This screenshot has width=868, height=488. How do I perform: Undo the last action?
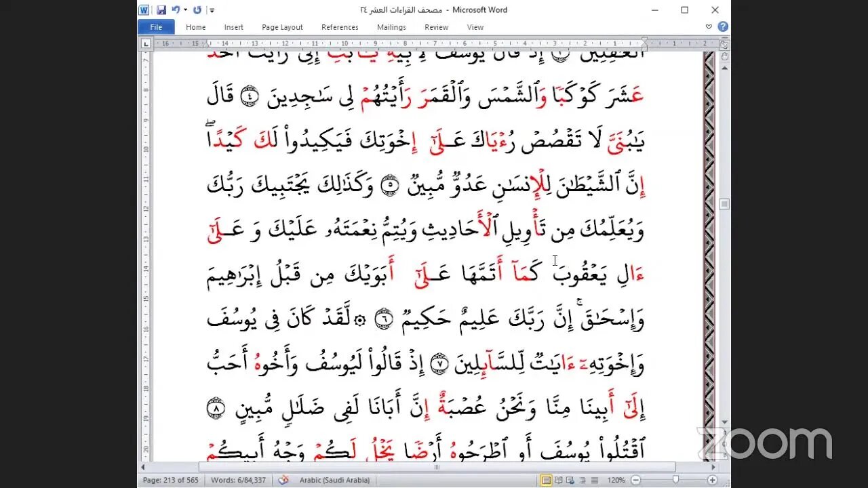[x=175, y=10]
